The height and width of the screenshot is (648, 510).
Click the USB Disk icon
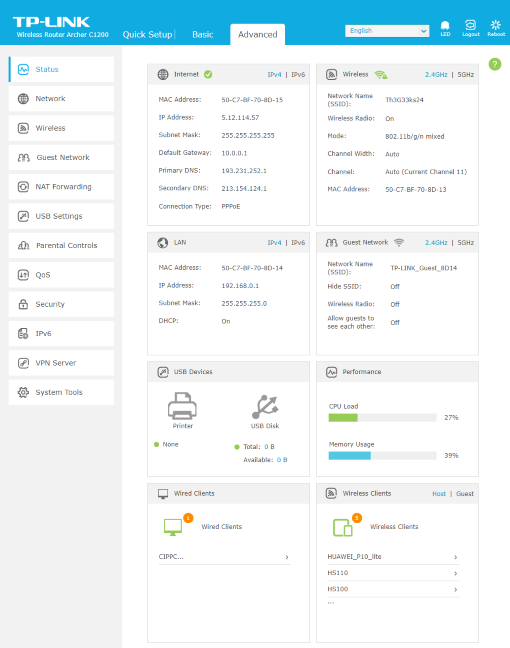[x=265, y=407]
